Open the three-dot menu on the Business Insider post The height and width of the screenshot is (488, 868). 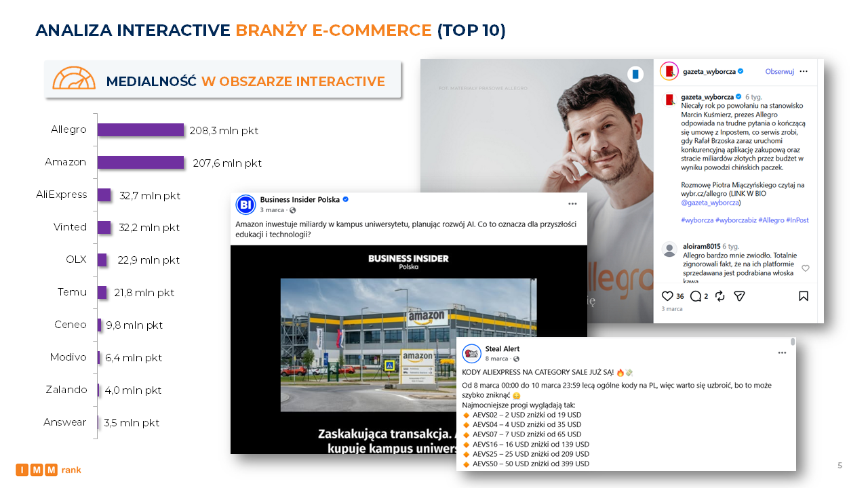click(572, 203)
